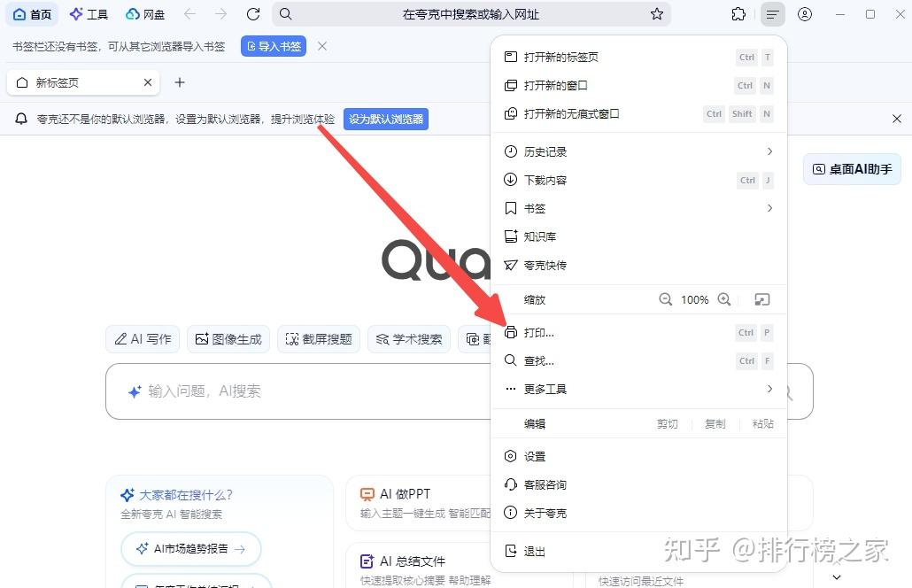Open 客服咨询 from the menu
Screen dimensions: 912x588
(638, 485)
